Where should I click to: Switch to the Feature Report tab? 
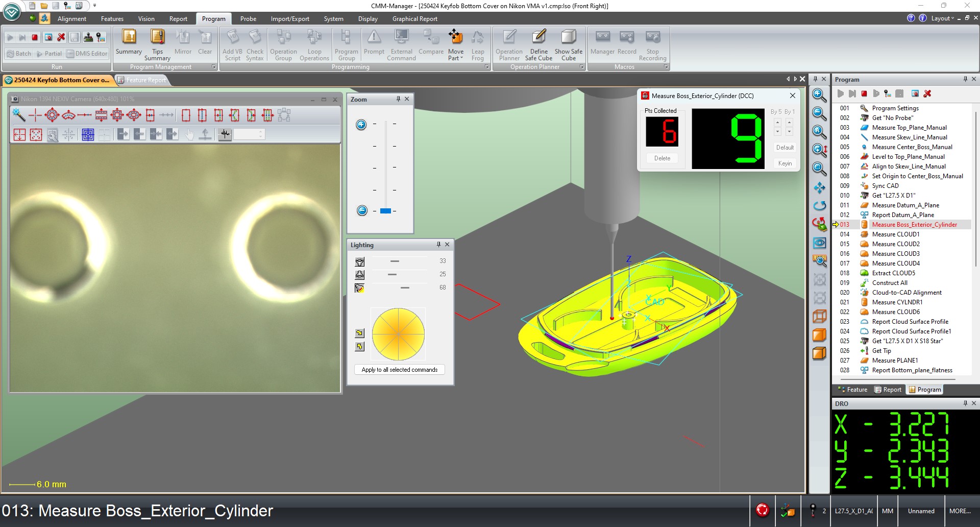coord(145,80)
